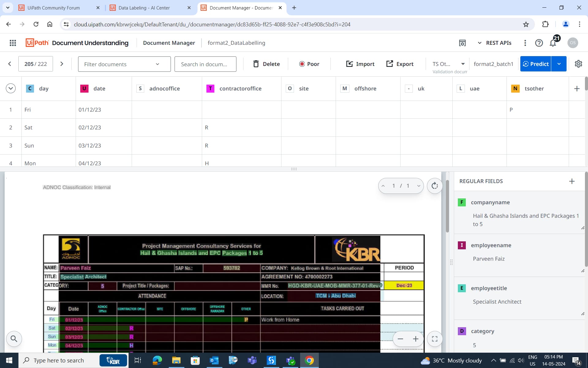Open the notifications bell

pos(552,43)
